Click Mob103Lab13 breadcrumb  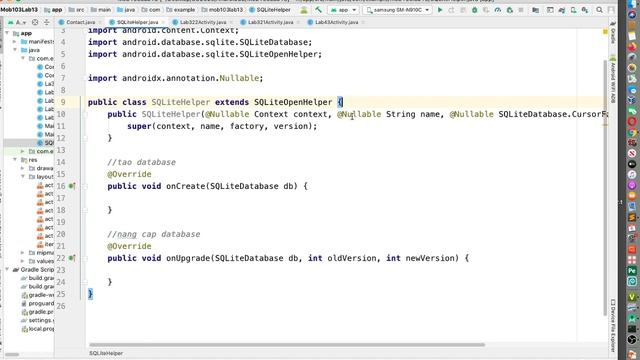(20, 9)
